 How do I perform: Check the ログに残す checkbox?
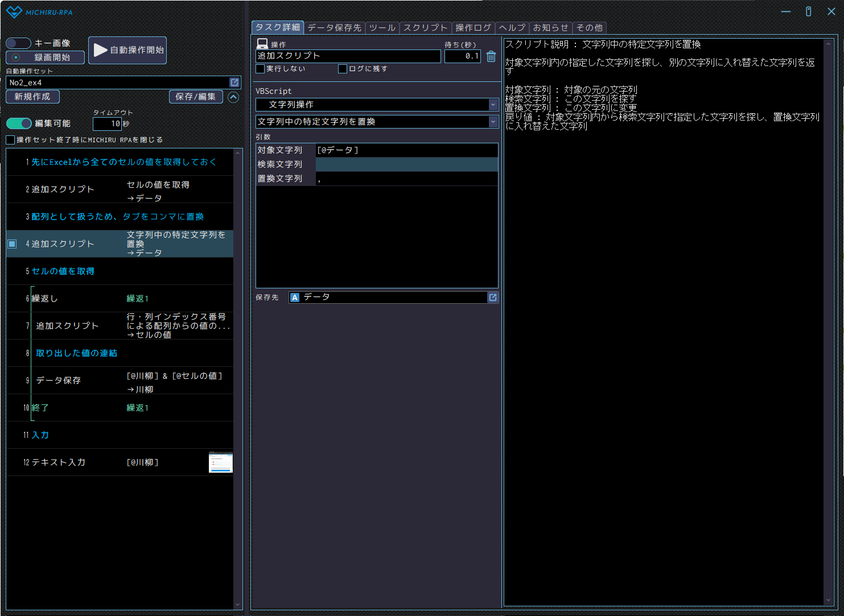(343, 69)
